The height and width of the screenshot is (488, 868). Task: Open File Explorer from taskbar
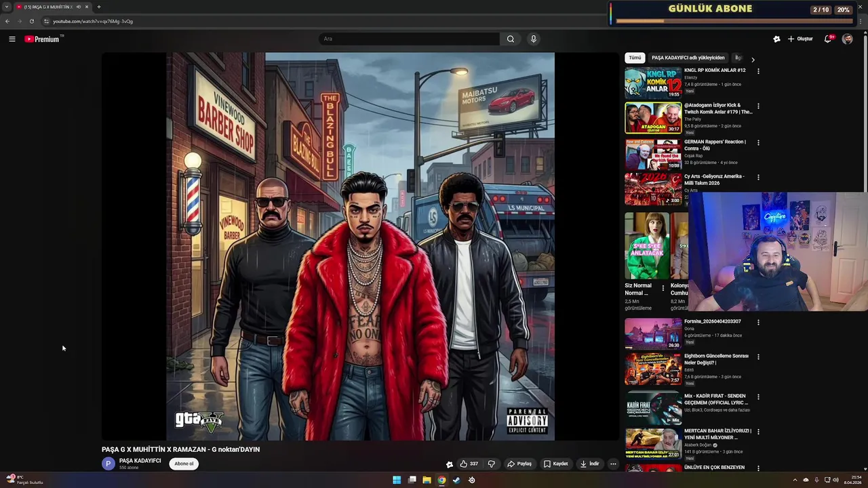(x=427, y=480)
